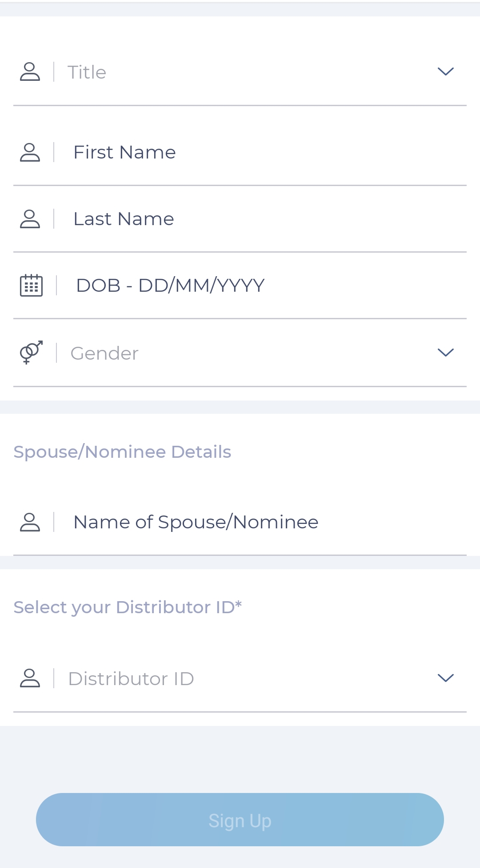
Task: Tap the gender symbols icon
Action: pos(31,353)
